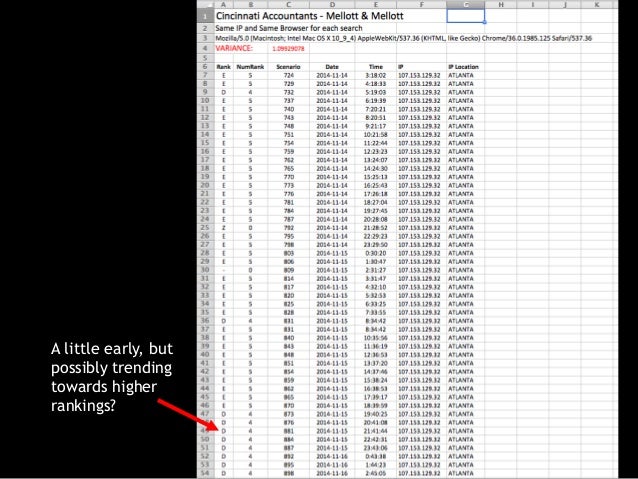
Task: Click the highlighted empty cell G1
Action: (x=465, y=16)
